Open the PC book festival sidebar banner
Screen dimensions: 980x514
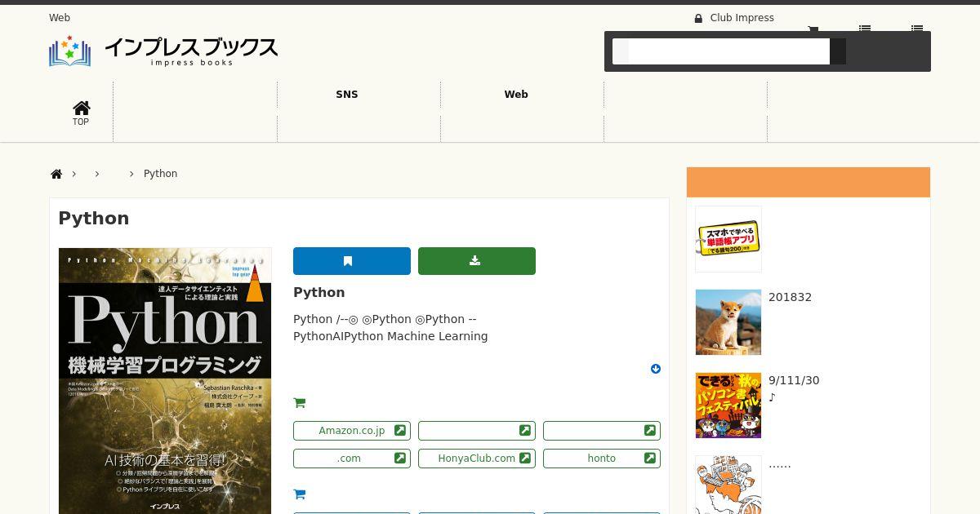(x=728, y=405)
